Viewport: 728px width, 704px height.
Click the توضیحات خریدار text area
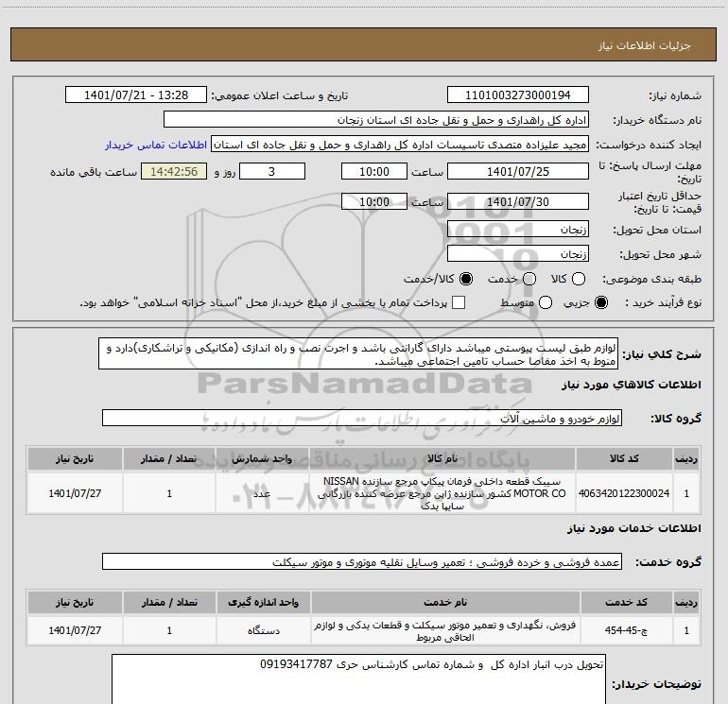click(x=358, y=678)
